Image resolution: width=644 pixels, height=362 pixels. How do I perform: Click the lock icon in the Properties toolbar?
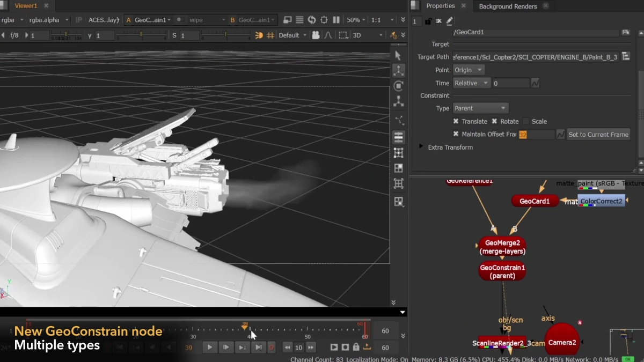(428, 21)
